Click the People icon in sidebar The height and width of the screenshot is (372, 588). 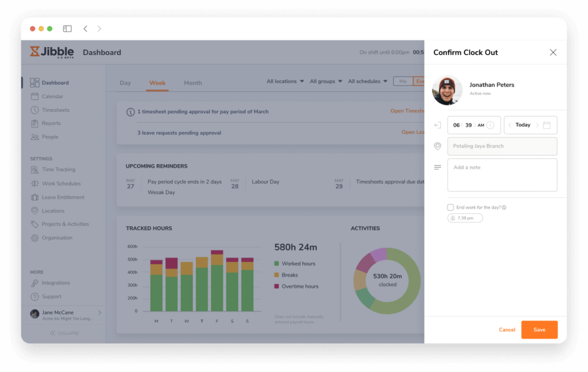coord(36,137)
